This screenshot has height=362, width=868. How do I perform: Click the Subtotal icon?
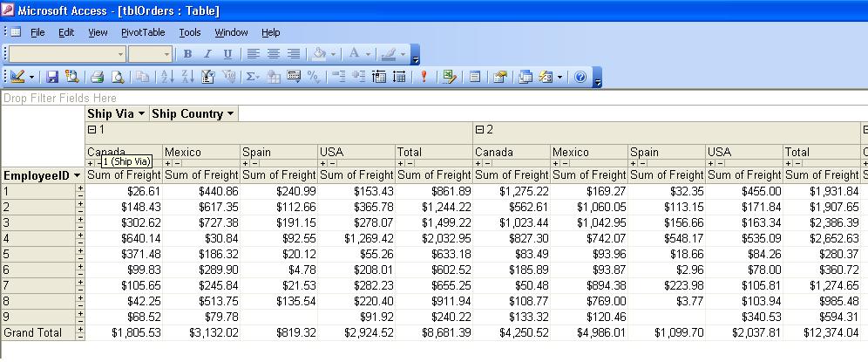click(274, 77)
